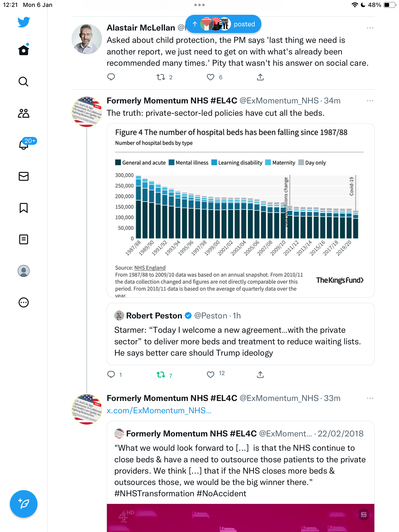399x532 pixels.
Task: Open more options on the 34m post
Action: coord(370,101)
